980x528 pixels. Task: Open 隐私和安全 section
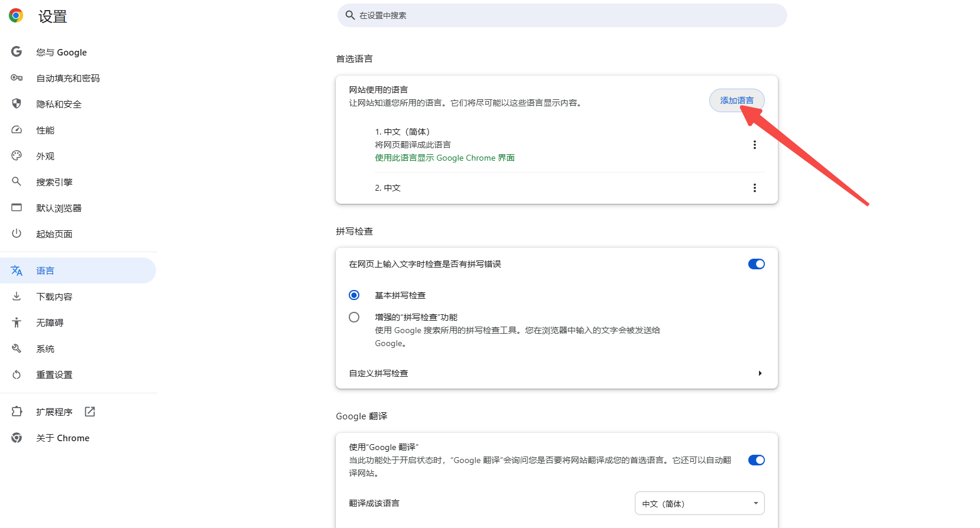(59, 104)
